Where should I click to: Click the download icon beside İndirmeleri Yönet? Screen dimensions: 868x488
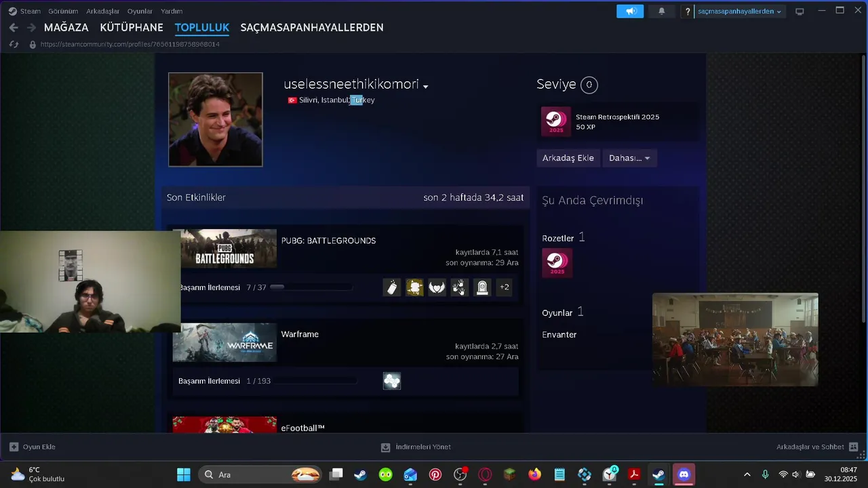click(385, 447)
